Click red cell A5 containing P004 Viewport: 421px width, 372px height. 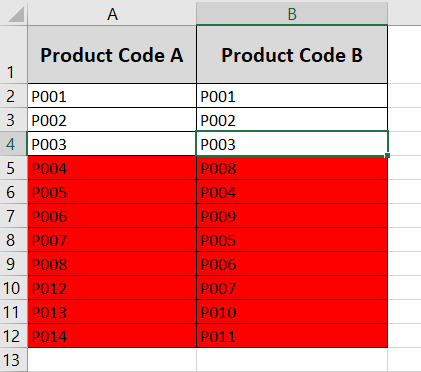click(112, 168)
